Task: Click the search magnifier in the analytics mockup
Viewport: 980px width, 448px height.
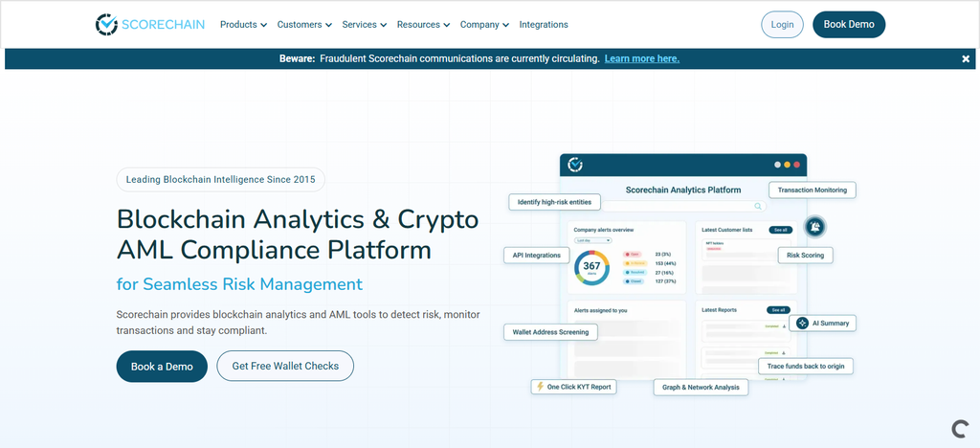Action: 758,206
